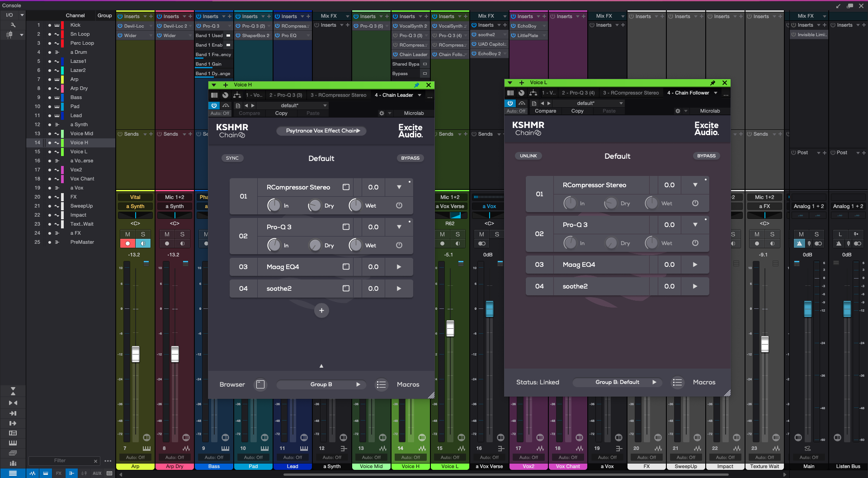This screenshot has height=478, width=868.
Task: Click Copy button in Voice H window
Action: click(x=281, y=114)
